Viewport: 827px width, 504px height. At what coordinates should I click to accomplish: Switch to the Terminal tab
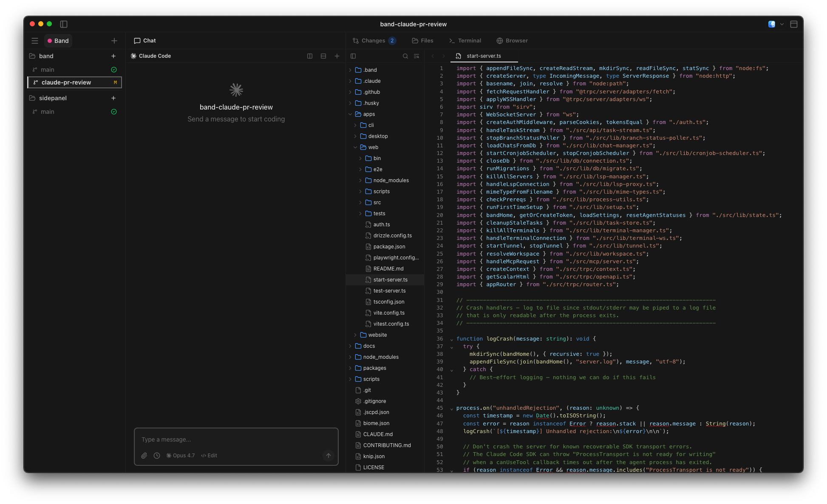pyautogui.click(x=465, y=41)
